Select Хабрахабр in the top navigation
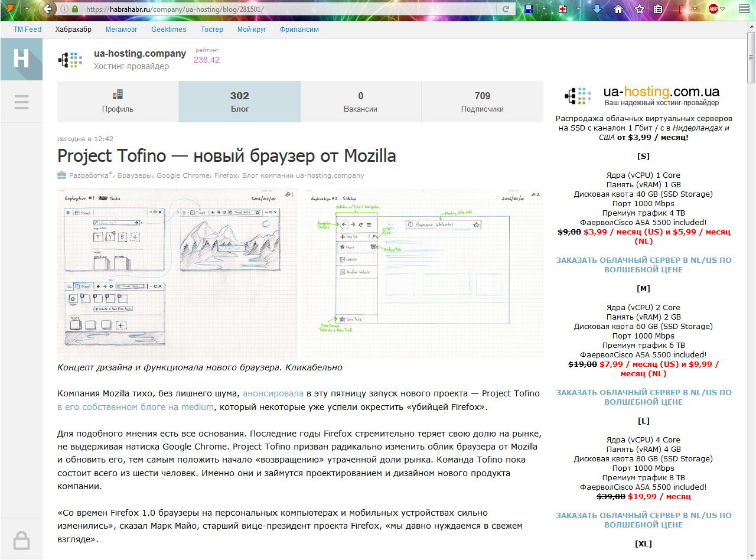 [x=74, y=30]
